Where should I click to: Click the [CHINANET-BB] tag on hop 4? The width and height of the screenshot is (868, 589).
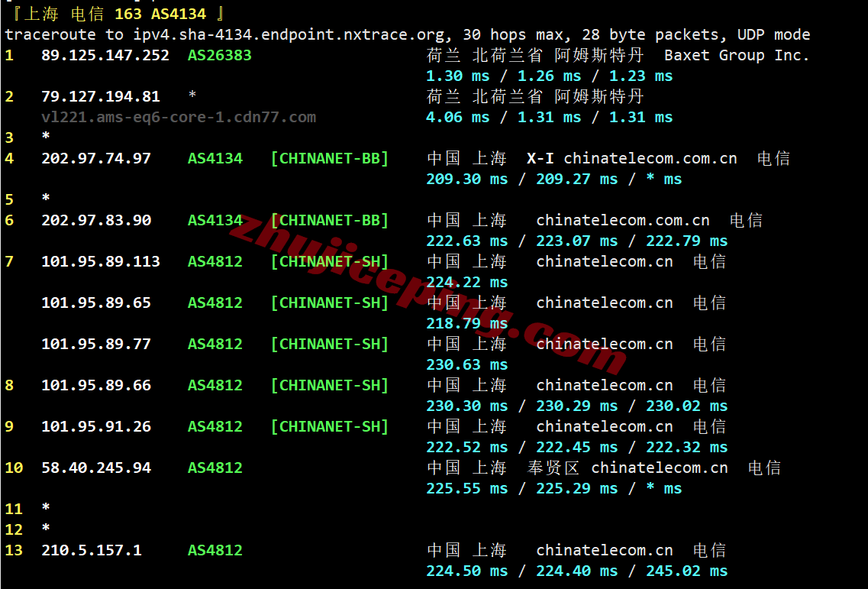(x=329, y=158)
